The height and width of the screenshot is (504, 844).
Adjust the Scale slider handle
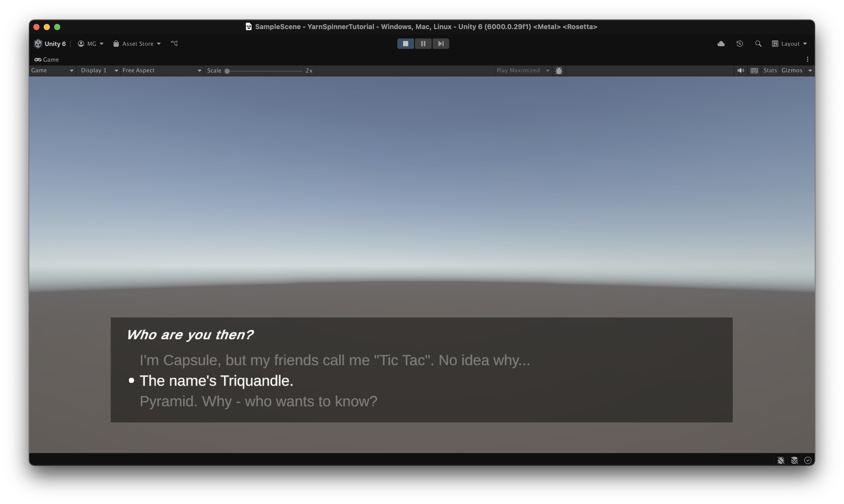pyautogui.click(x=227, y=71)
